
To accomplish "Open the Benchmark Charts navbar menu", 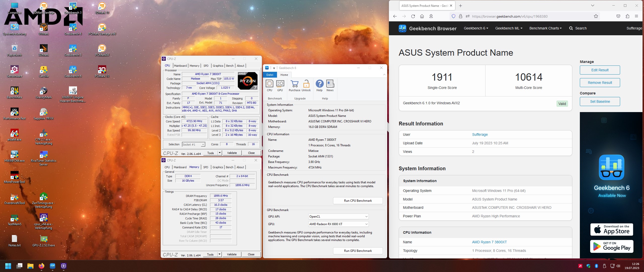I will click(x=545, y=28).
